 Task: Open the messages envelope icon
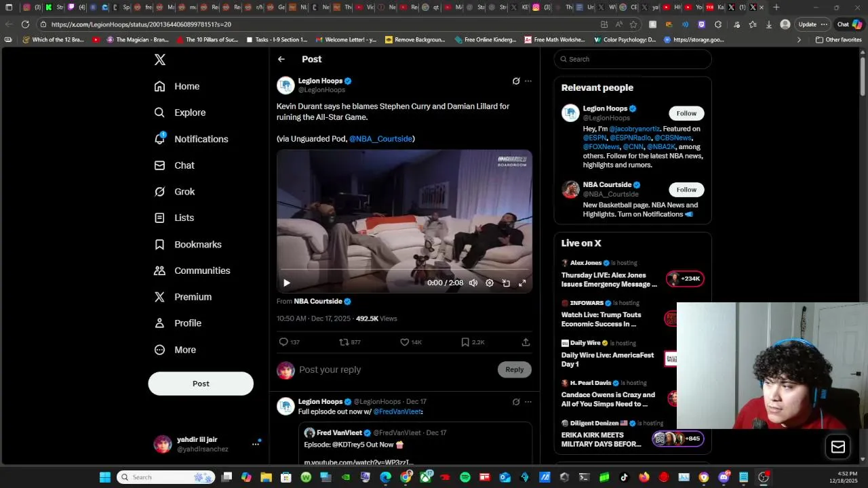(838, 447)
